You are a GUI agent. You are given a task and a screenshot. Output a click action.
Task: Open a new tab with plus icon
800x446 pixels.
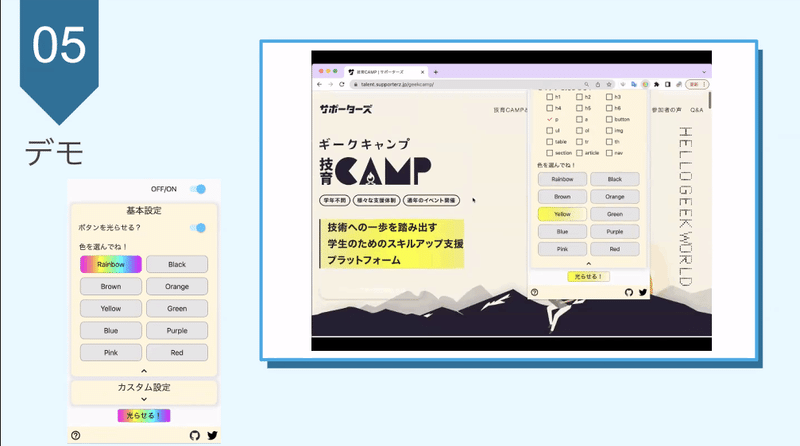click(x=436, y=72)
